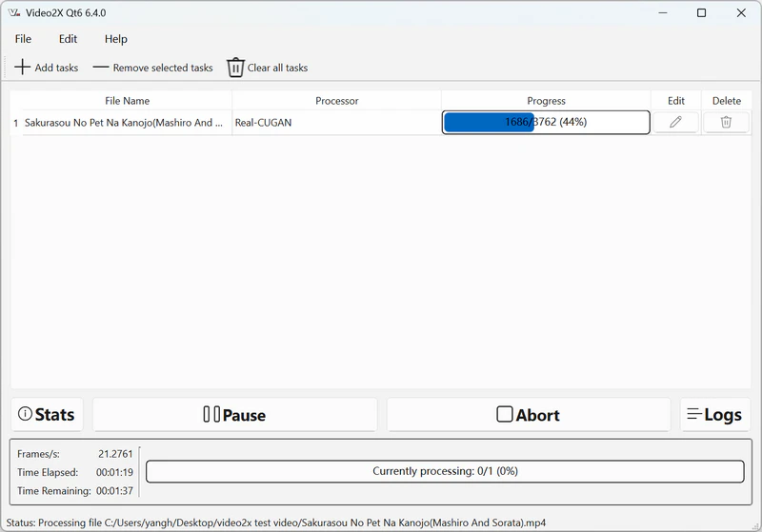762x532 pixels.
Task: Click the 44% task progress bar
Action: pos(546,123)
